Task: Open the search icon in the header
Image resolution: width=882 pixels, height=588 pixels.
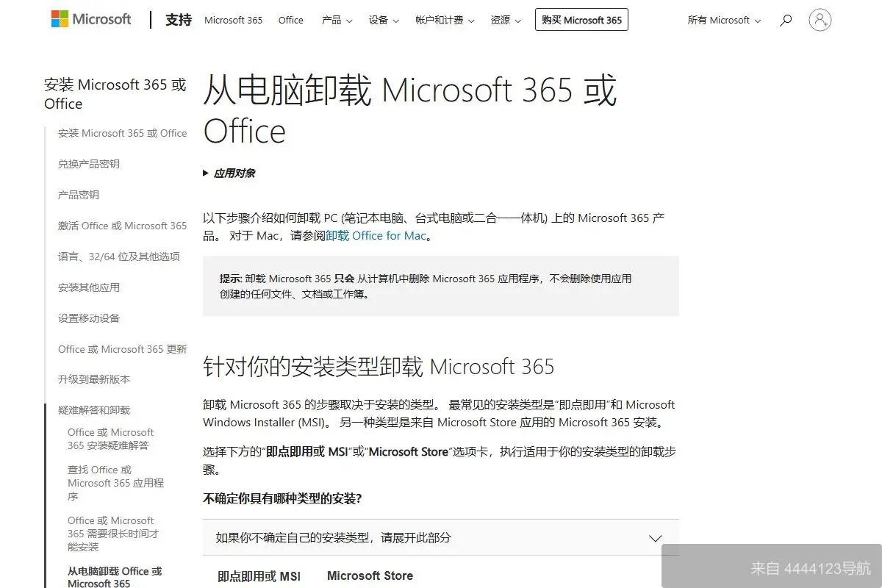Action: 785,21
